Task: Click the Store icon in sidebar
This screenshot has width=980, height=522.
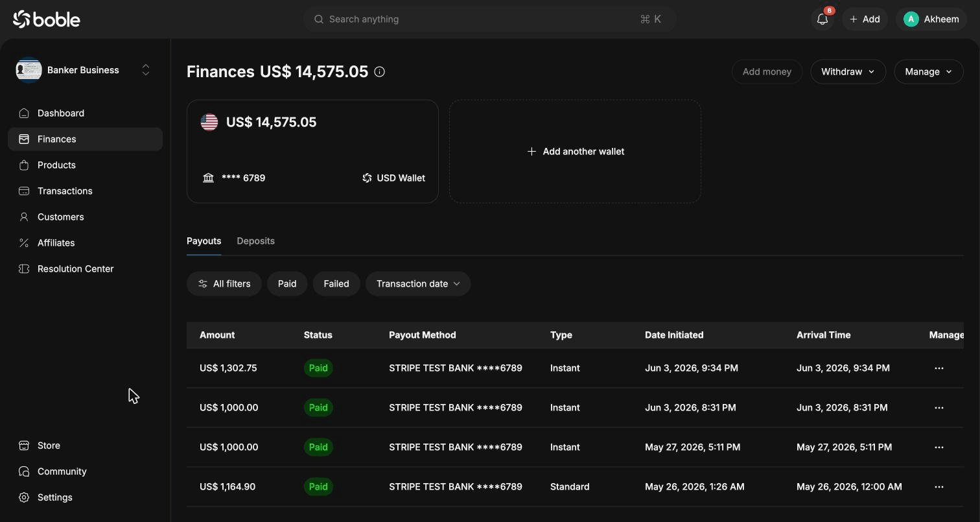Action: click(x=24, y=445)
